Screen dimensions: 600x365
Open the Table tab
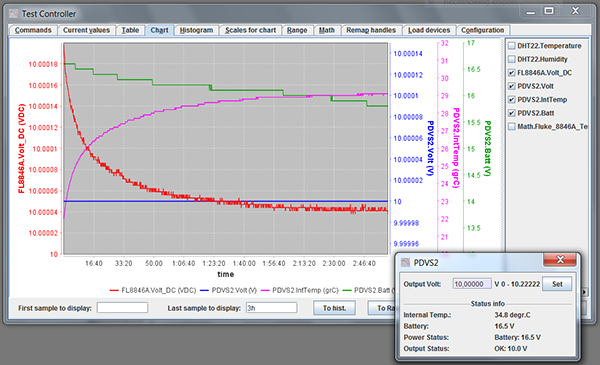[130, 30]
